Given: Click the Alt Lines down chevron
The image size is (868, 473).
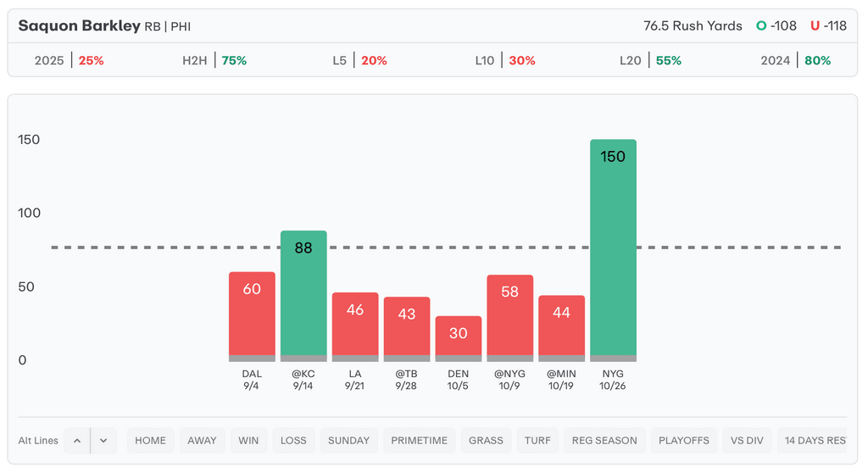Looking at the screenshot, I should (x=103, y=441).
